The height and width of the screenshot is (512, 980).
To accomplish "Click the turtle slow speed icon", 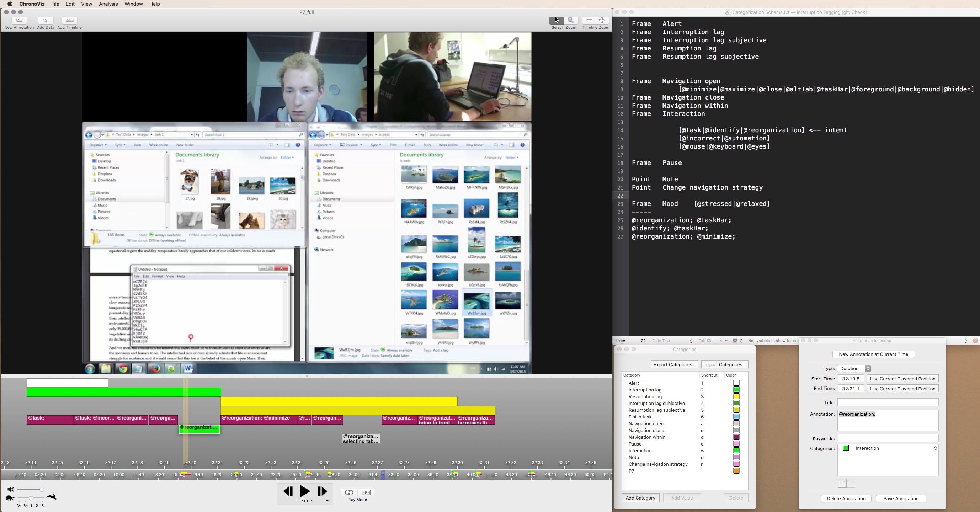I will [x=10, y=498].
